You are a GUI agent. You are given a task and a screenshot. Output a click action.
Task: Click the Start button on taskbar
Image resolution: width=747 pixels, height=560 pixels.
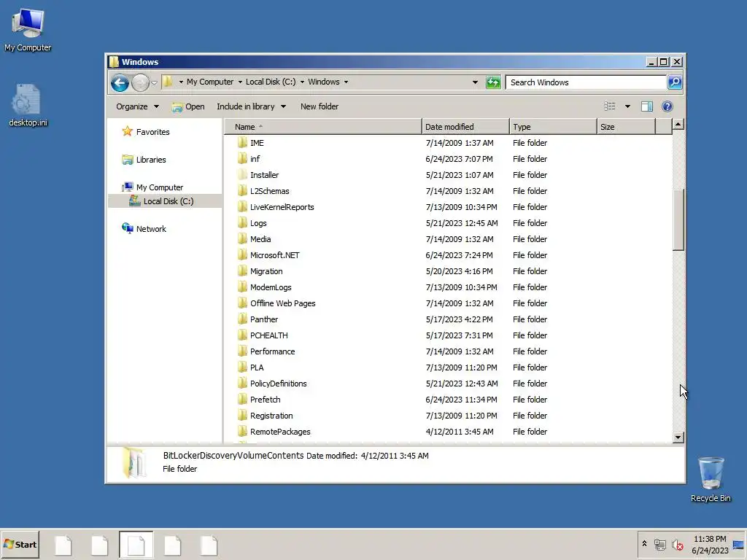click(x=20, y=544)
